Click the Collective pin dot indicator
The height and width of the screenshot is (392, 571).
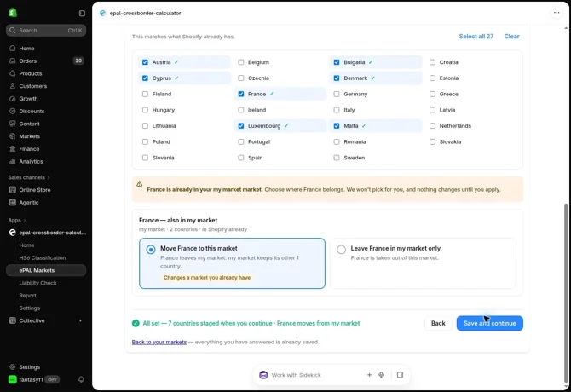tap(80, 320)
